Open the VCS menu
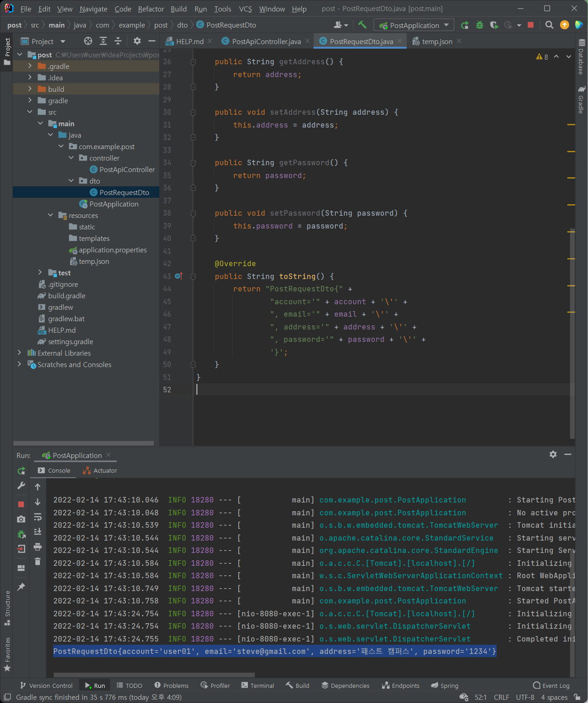Viewport: 588px width, 703px height. coord(246,9)
